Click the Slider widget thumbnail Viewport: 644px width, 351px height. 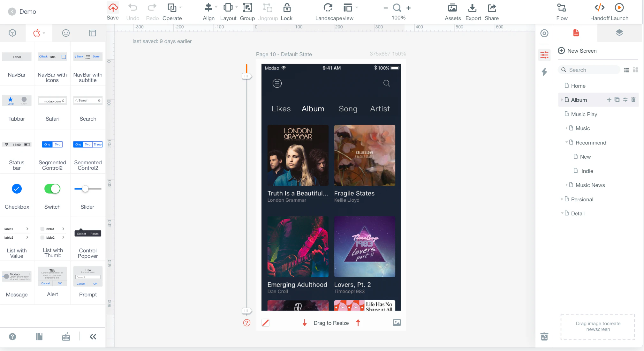87,189
